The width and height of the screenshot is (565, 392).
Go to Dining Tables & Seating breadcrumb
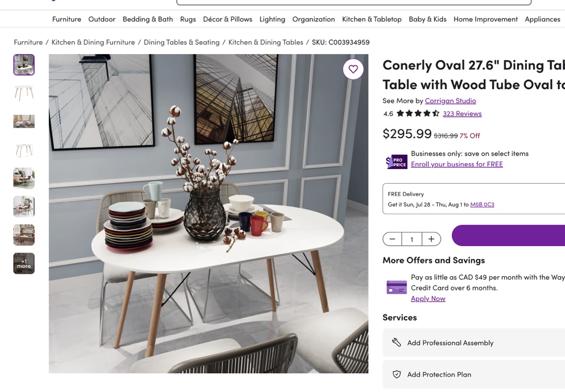(182, 42)
